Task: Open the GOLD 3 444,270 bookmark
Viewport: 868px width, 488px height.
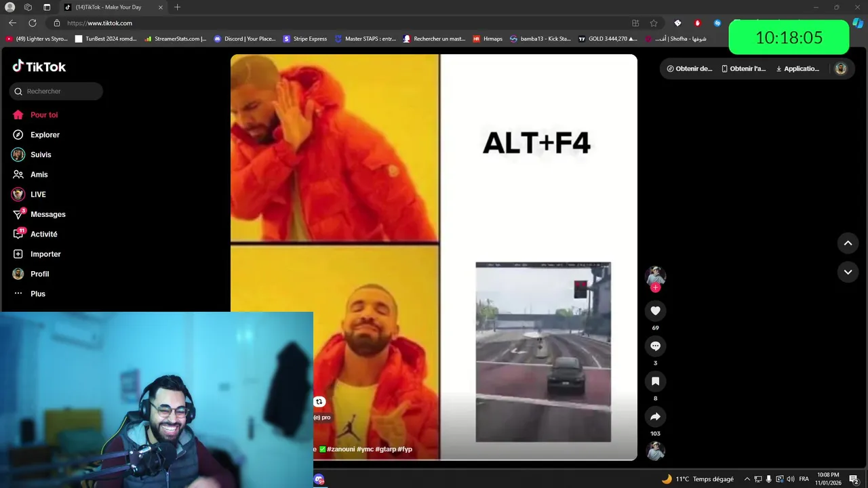Action: coord(608,39)
